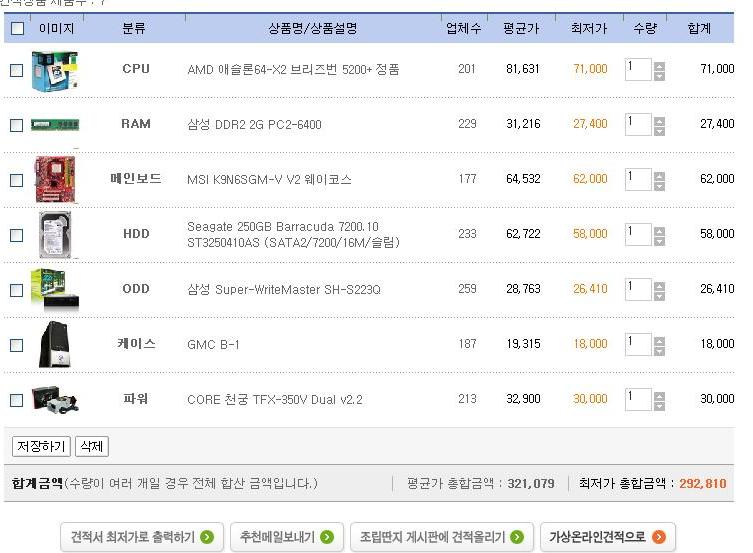This screenshot has height=553, width=753.
Task: Open AMD 애슬론64-X2 브리즈번 5200+ product link
Action: (293, 70)
